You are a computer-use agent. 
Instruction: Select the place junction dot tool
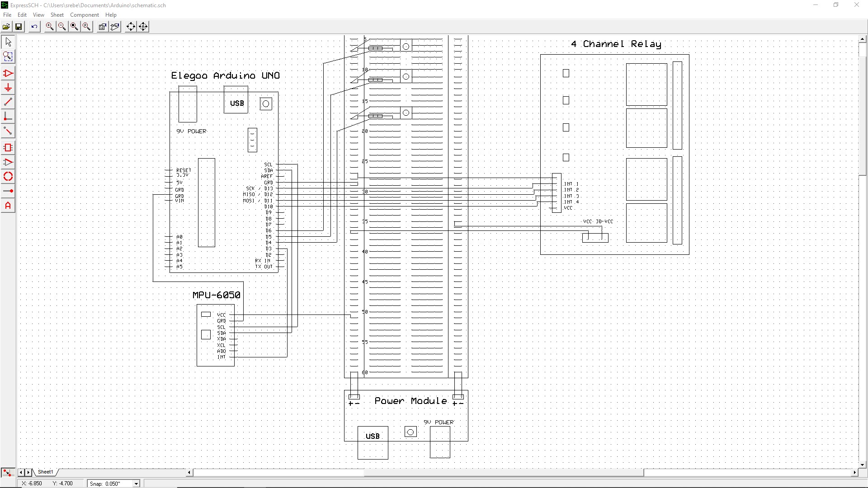point(8,191)
